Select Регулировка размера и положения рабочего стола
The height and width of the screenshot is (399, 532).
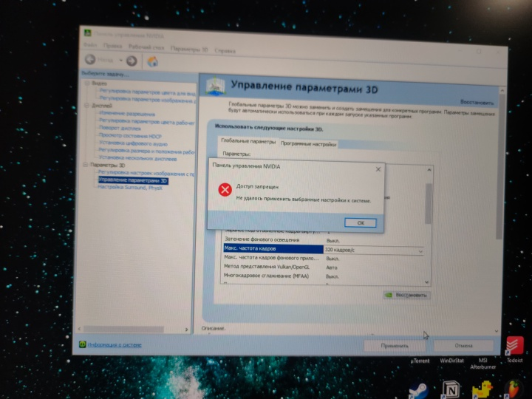pos(146,151)
